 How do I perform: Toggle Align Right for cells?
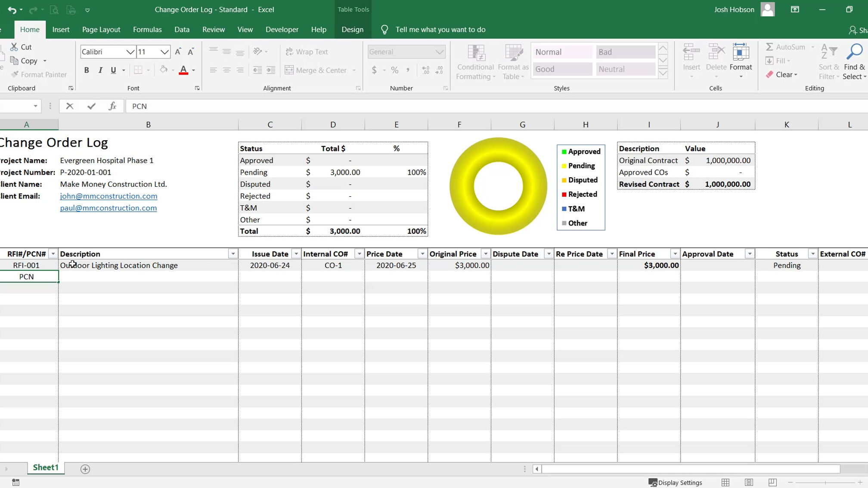240,70
